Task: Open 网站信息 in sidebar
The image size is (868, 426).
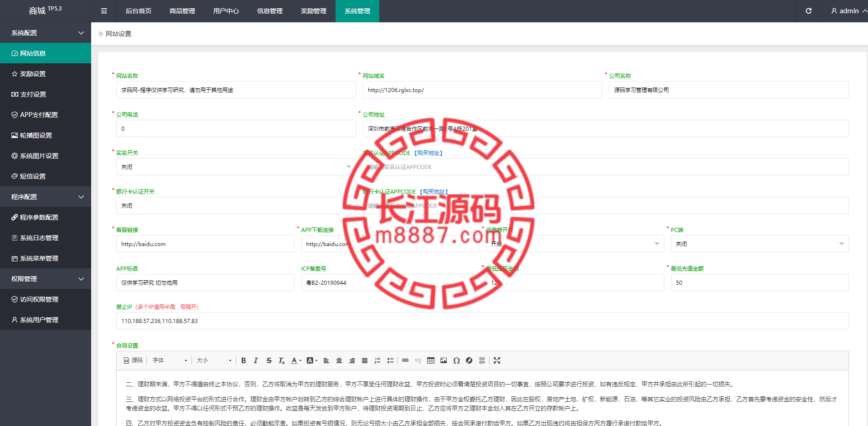Action: [x=46, y=53]
